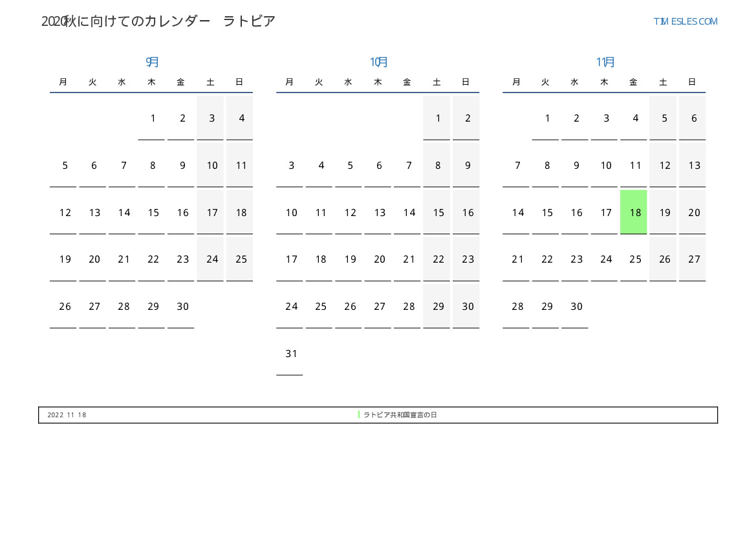This screenshot has height=535, width=756.
Task: Select November 17
Action: click(604, 212)
